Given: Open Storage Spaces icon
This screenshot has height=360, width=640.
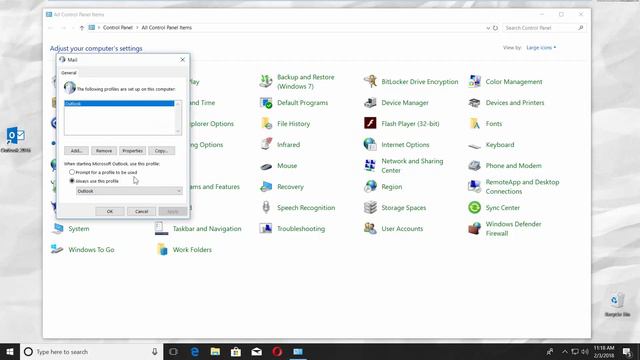Looking at the screenshot, I should [x=370, y=207].
